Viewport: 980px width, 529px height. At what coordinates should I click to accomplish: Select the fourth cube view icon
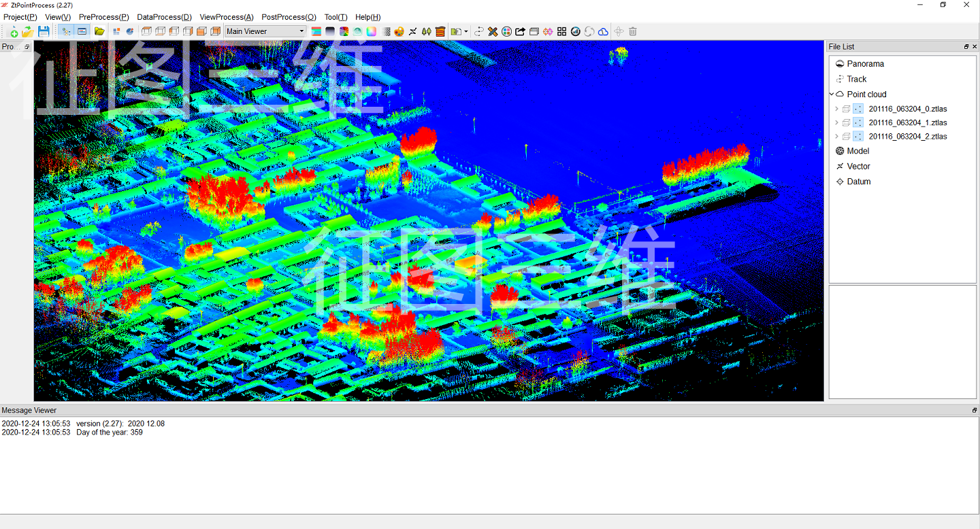[x=188, y=31]
